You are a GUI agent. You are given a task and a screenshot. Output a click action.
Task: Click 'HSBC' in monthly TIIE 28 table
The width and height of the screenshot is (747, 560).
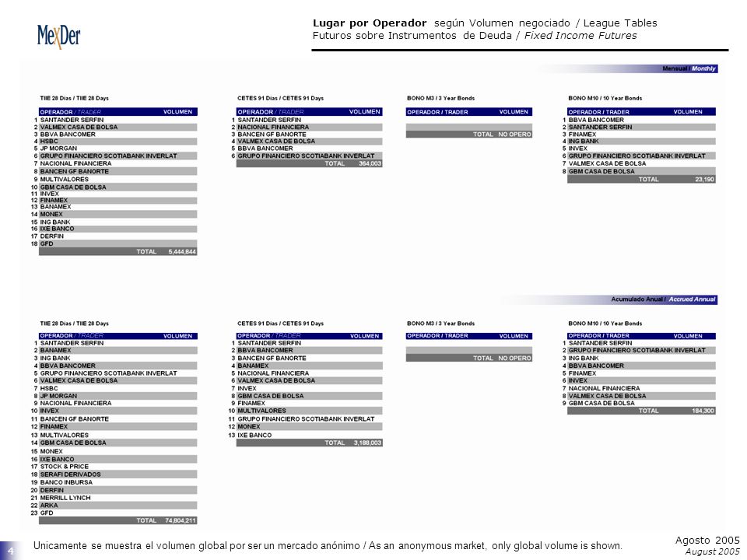(x=49, y=142)
